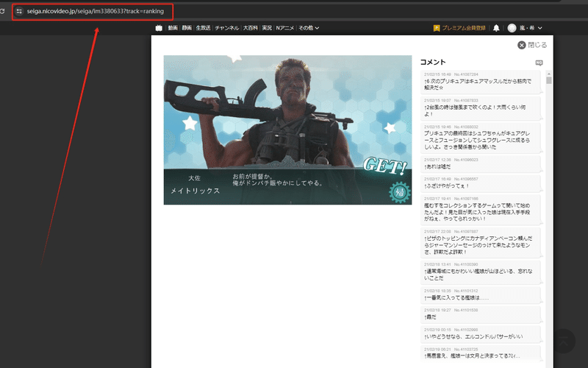Select the comment '↑霧だ'
The height and width of the screenshot is (368, 588).
coord(481,314)
